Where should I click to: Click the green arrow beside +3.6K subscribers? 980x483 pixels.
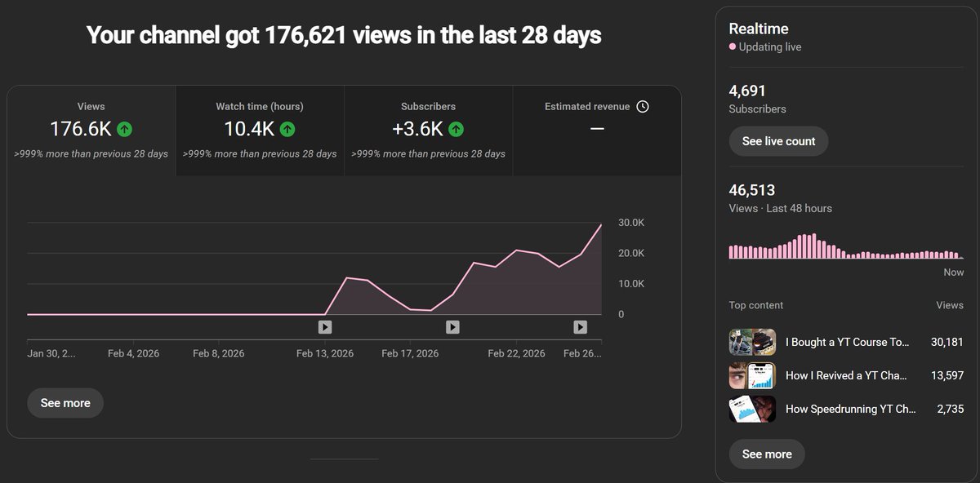click(x=456, y=128)
